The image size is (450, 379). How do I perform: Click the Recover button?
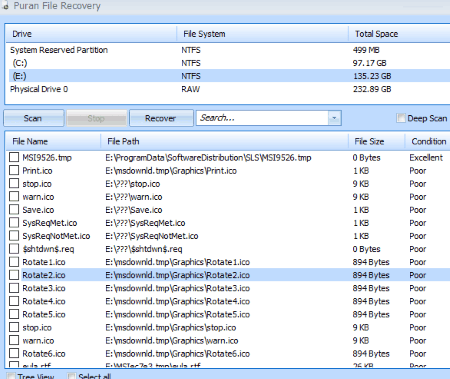coord(161,118)
